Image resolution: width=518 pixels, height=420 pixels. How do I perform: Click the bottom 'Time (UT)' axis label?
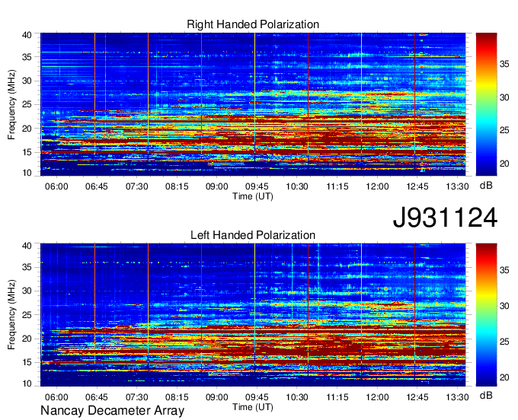pos(253,407)
